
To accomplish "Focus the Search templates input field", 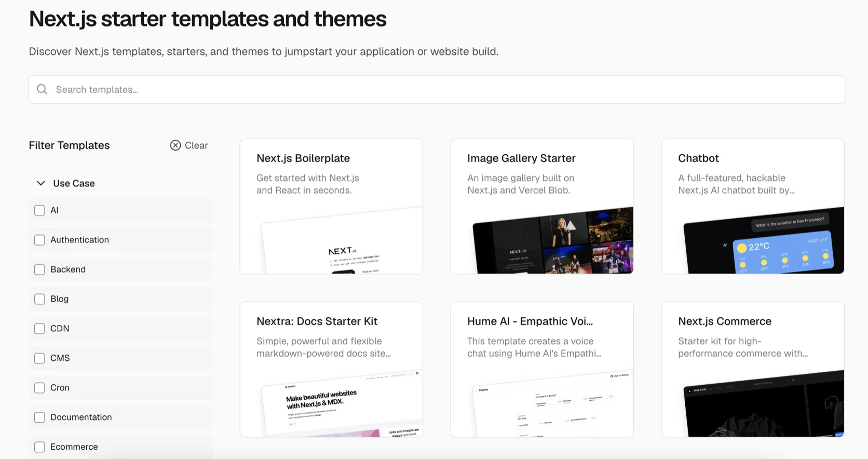I will pyautogui.click(x=437, y=89).
